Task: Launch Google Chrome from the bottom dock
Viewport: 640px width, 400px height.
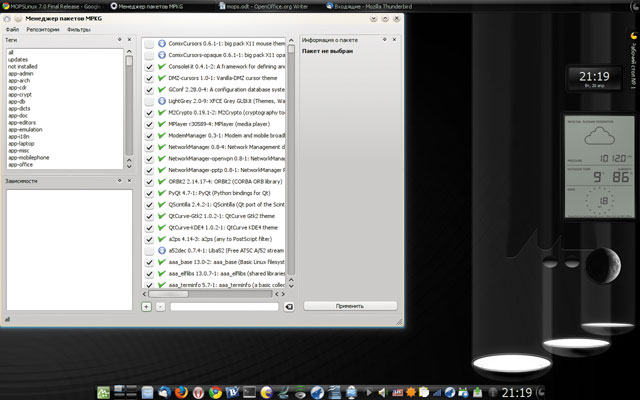Action: (215, 393)
